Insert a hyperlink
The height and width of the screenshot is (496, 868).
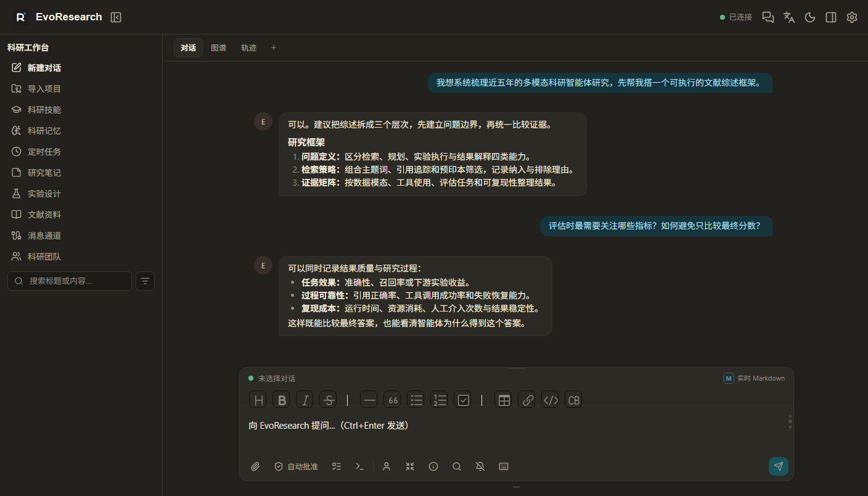click(x=526, y=400)
